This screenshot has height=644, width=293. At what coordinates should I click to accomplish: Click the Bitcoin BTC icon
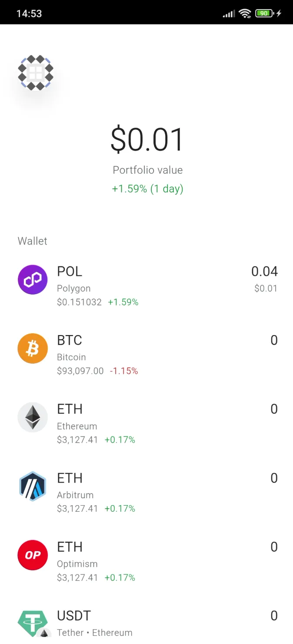coord(33,348)
